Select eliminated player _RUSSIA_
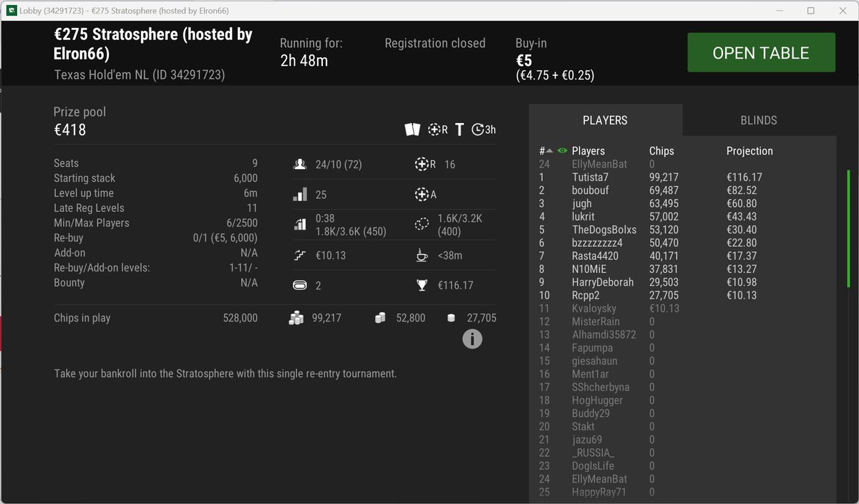The image size is (859, 504). click(593, 452)
